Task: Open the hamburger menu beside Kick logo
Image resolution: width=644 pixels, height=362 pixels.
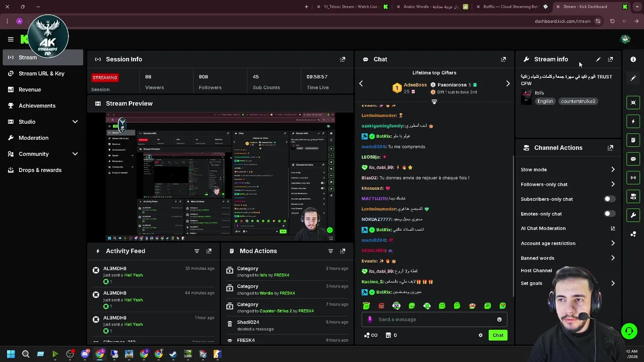Action: [11, 39]
